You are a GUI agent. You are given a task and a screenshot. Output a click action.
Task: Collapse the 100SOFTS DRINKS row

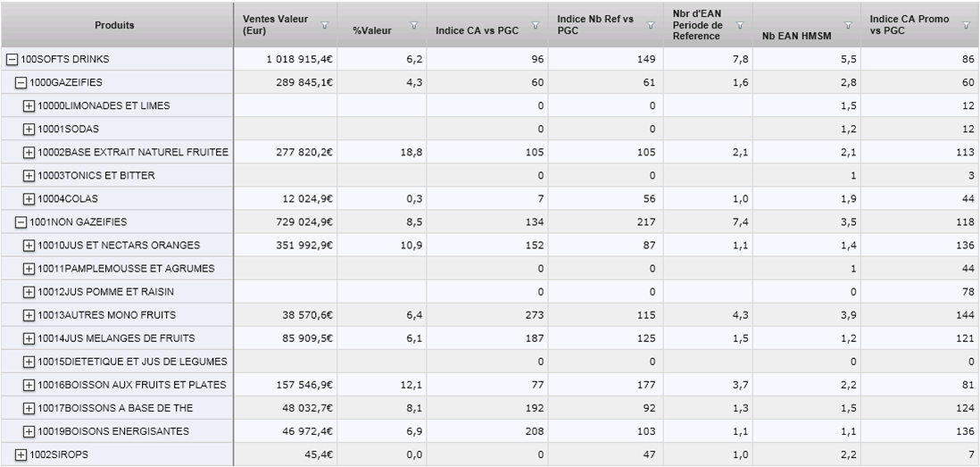[x=12, y=60]
